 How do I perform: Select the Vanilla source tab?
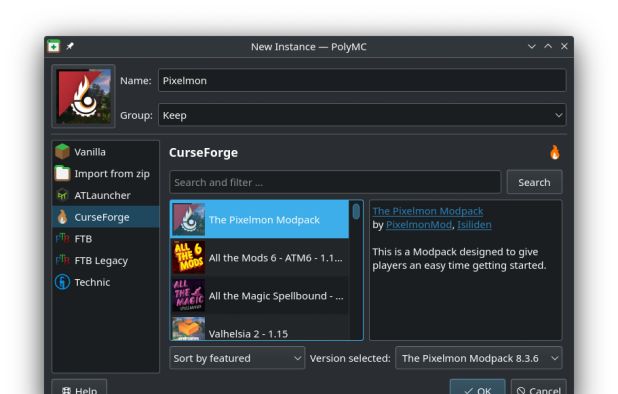click(x=106, y=152)
